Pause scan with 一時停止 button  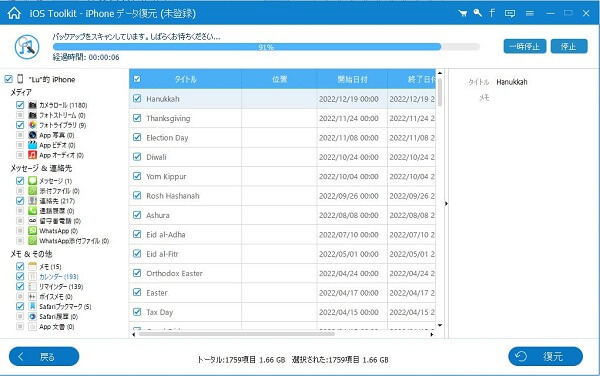point(525,46)
